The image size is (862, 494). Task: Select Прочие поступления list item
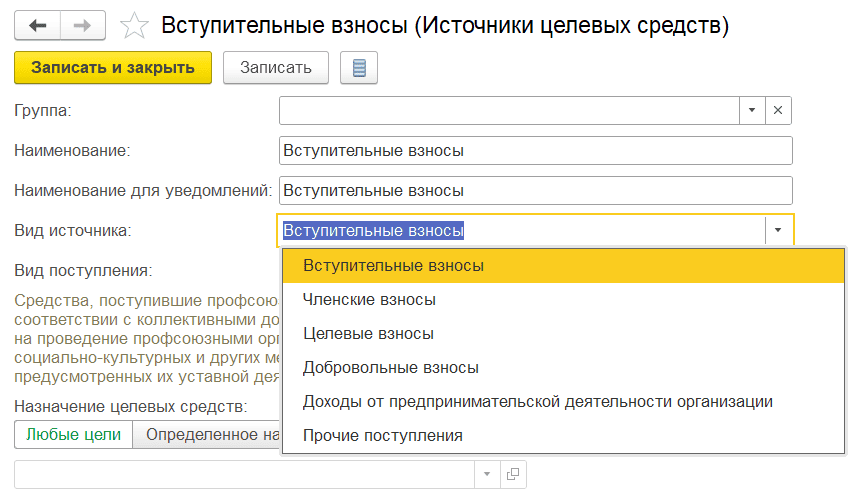[x=382, y=436]
